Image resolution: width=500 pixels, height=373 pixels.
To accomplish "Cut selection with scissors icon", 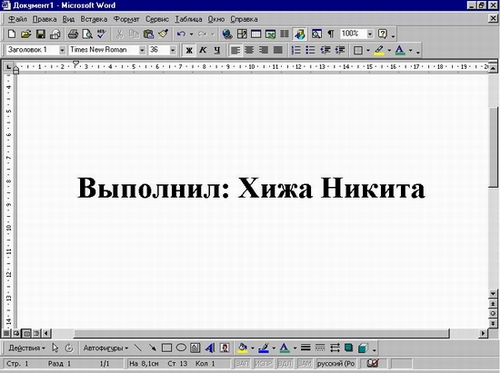I will click(x=119, y=34).
